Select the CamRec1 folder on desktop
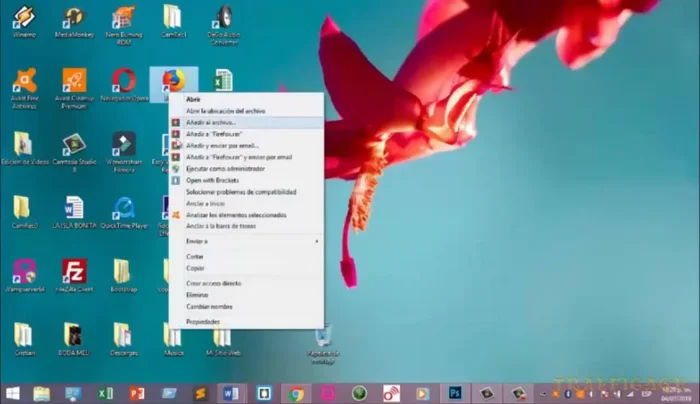The width and height of the screenshot is (700, 404). (x=174, y=21)
